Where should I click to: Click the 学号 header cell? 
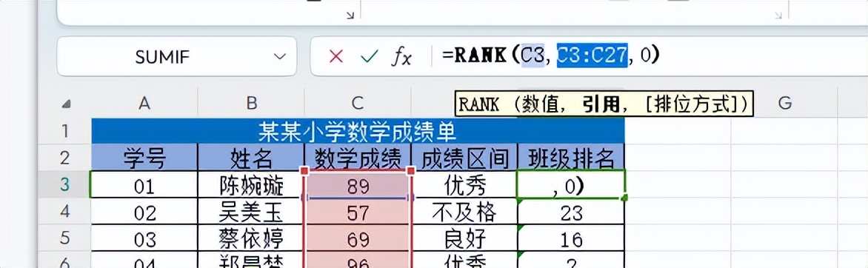pos(144,158)
